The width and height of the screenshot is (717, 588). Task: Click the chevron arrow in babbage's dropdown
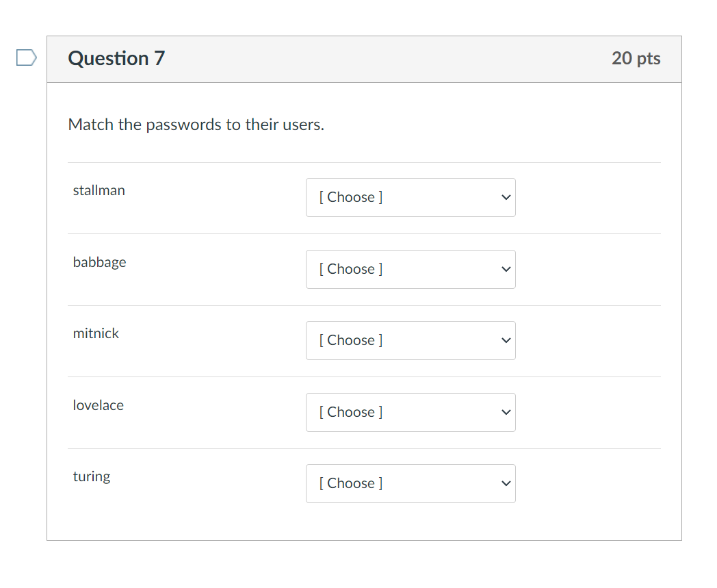[x=505, y=269]
